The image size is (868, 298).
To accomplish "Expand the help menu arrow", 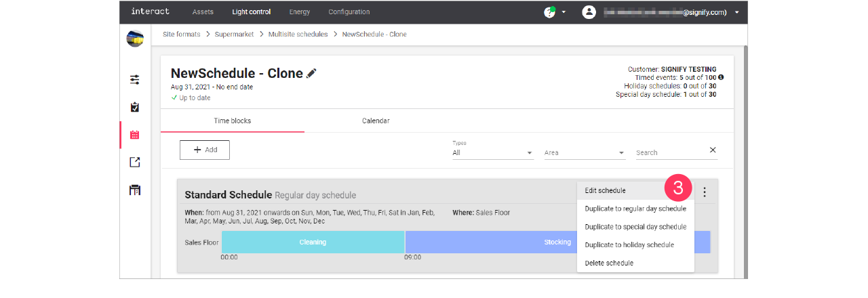I will point(564,12).
